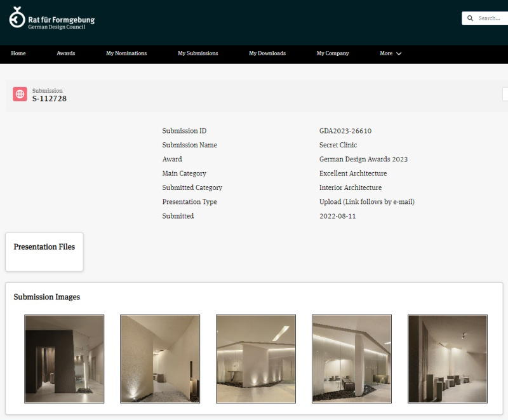Select the Secret Clinic submission name
The width and height of the screenshot is (508, 420).
point(338,145)
